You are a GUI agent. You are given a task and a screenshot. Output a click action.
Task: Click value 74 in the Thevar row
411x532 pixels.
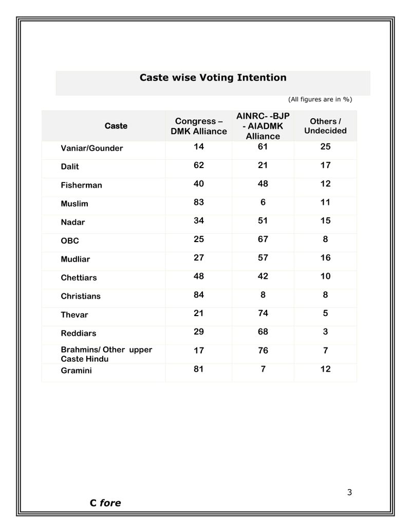tap(263, 314)
